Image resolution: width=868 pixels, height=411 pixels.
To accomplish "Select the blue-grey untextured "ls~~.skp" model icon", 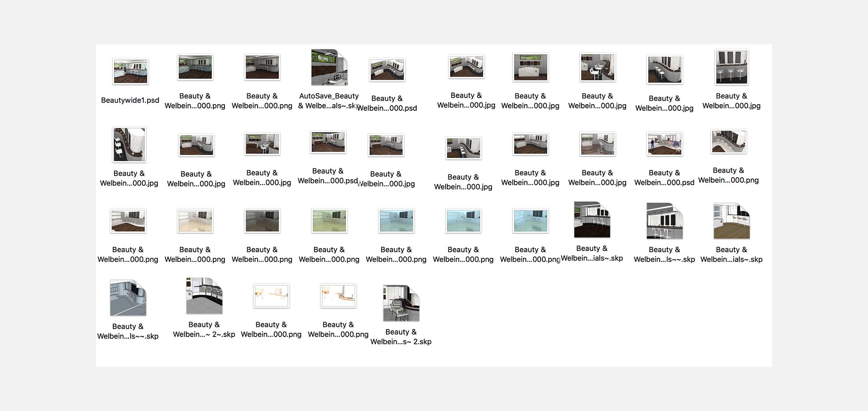I will click(128, 298).
